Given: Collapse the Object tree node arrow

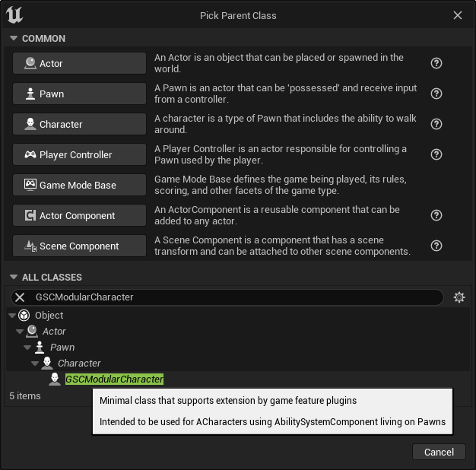Looking at the screenshot, I should [x=11, y=316].
